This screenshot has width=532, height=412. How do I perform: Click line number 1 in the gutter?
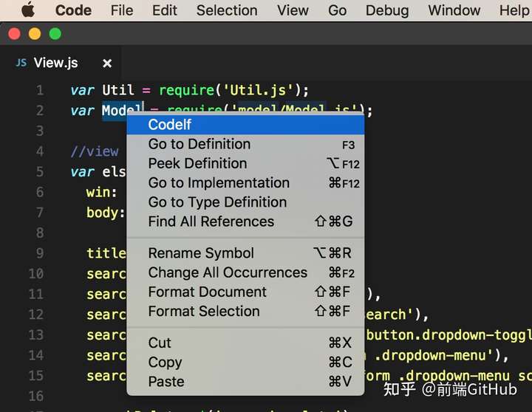tap(40, 90)
